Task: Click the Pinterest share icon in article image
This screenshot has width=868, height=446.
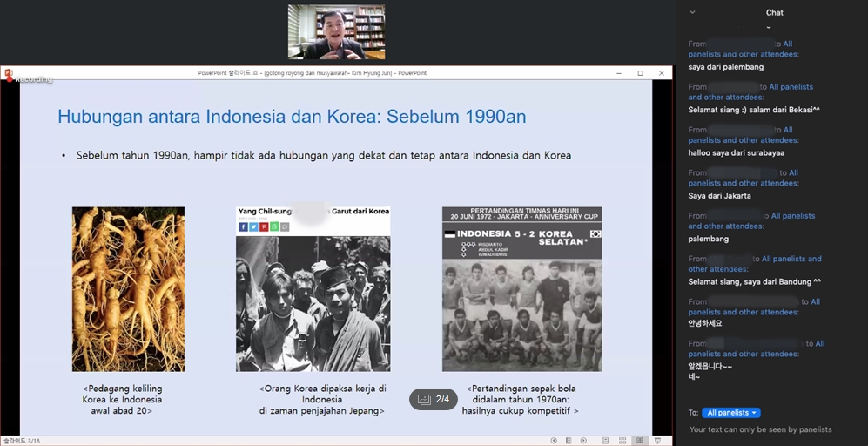Action: point(264,226)
